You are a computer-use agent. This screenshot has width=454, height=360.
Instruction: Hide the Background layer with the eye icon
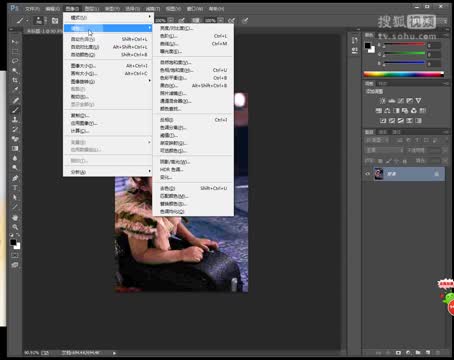[x=368, y=174]
